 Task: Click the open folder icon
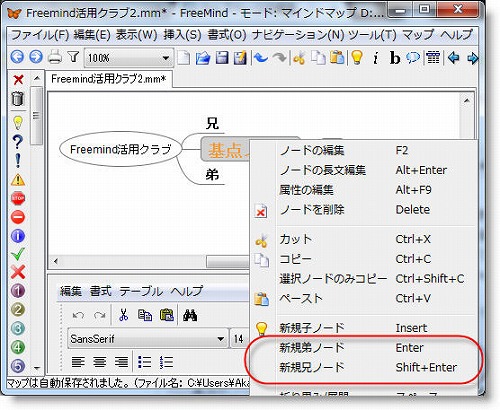[203, 58]
